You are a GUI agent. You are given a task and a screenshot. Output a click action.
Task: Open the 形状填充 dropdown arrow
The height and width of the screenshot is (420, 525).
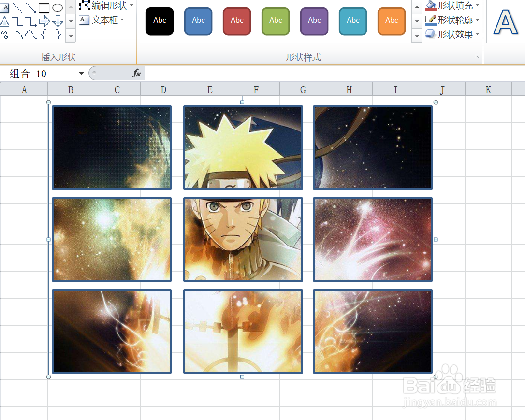coord(478,5)
